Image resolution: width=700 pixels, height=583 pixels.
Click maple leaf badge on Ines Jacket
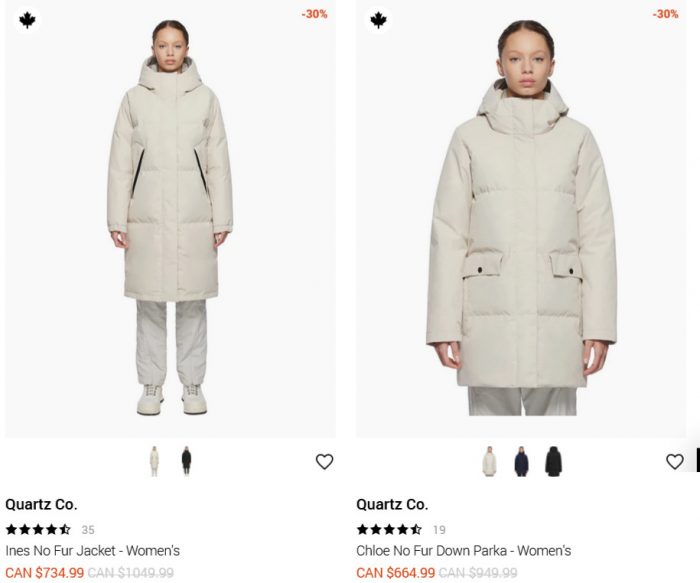(27, 20)
